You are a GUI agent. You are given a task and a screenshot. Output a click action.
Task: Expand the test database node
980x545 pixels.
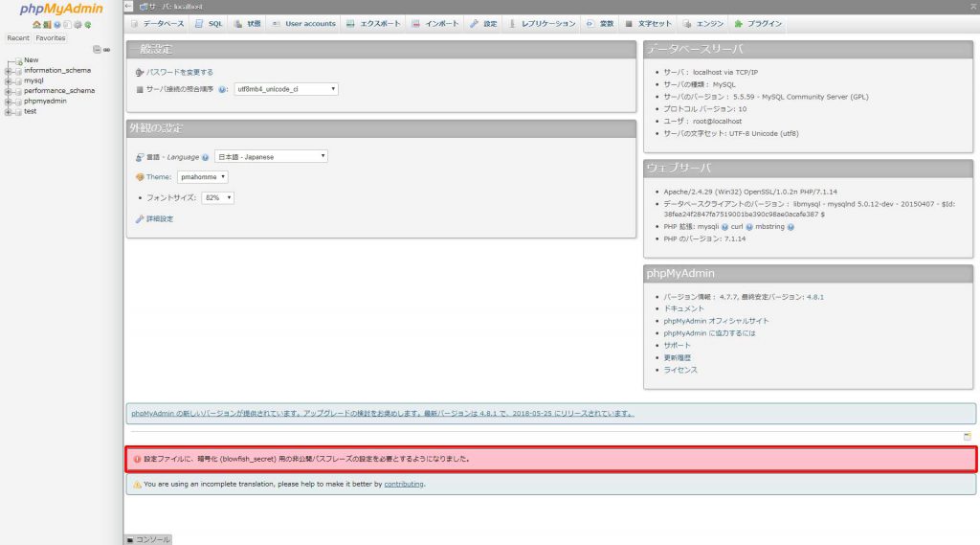pos(8,112)
